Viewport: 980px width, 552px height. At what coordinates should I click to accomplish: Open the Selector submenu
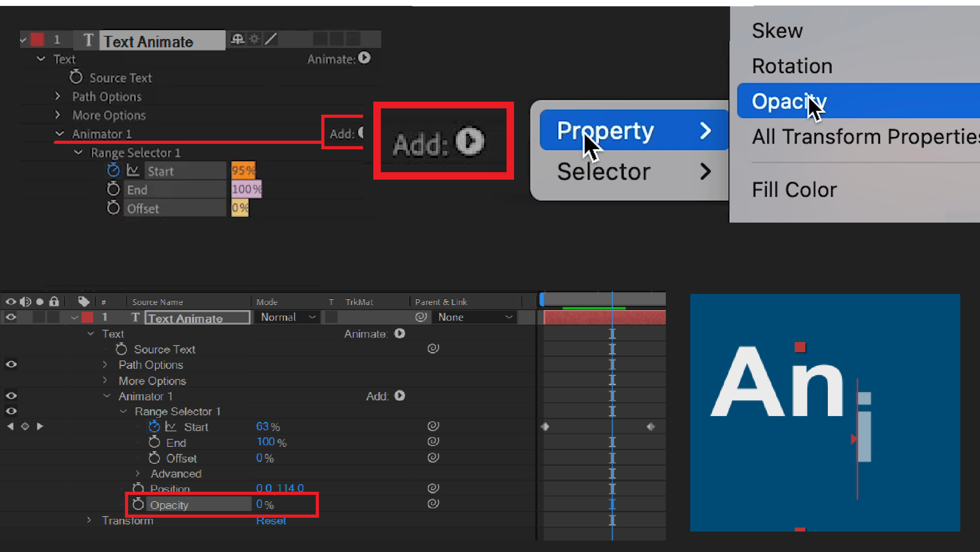pos(634,172)
